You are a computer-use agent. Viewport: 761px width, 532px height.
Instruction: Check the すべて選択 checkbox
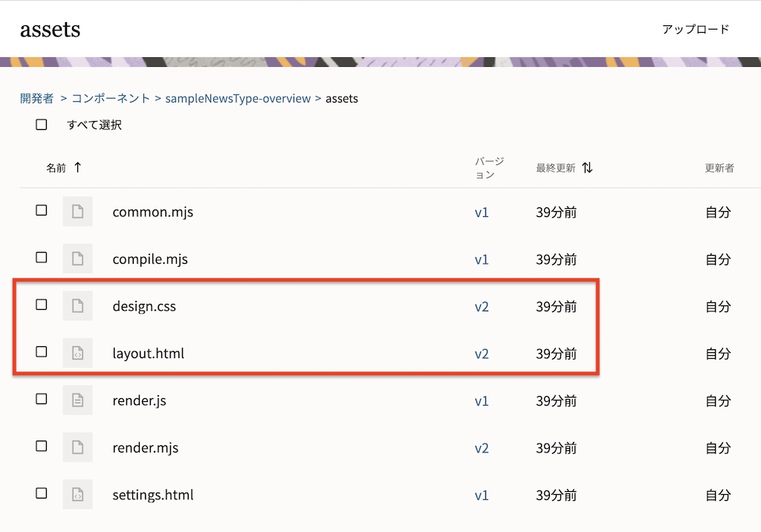42,125
